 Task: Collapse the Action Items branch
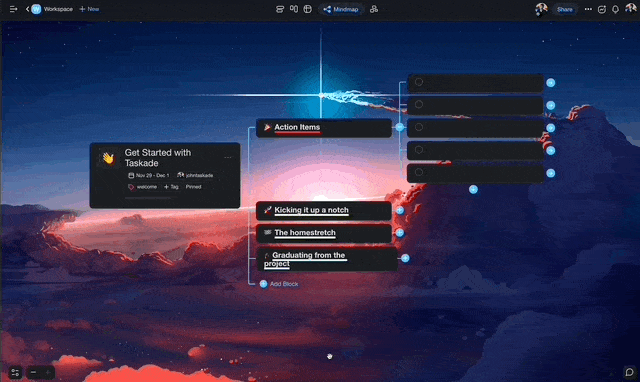400,127
